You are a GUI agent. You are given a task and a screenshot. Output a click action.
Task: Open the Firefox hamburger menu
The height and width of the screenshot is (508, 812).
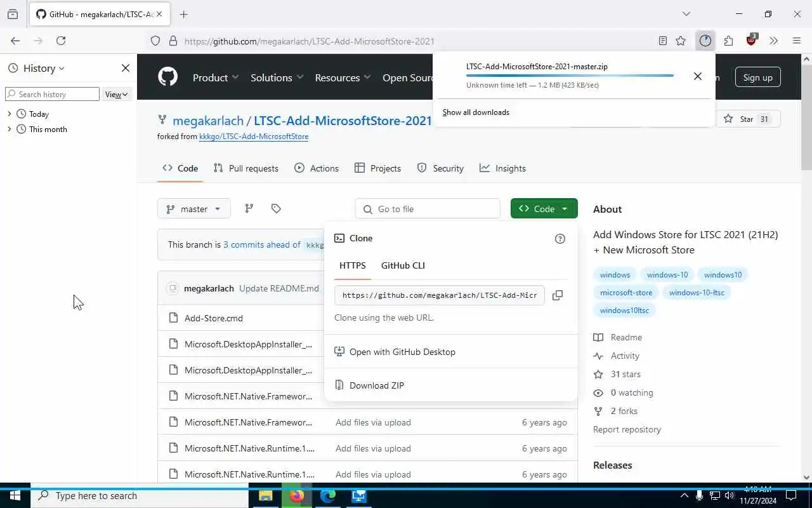(797, 41)
